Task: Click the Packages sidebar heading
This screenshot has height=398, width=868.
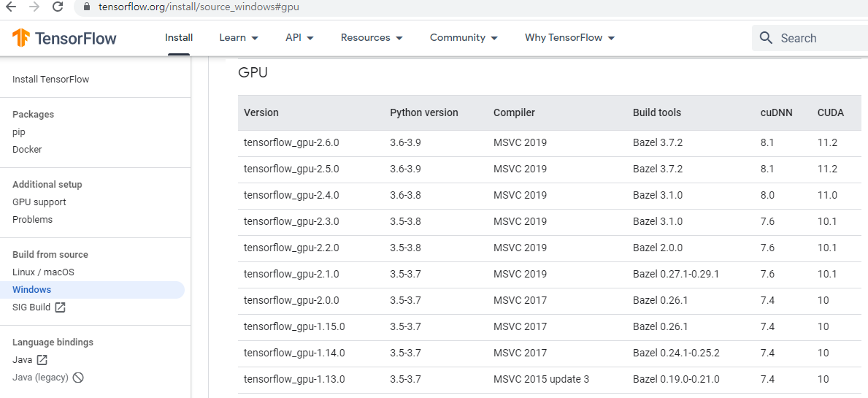Action: pos(33,115)
